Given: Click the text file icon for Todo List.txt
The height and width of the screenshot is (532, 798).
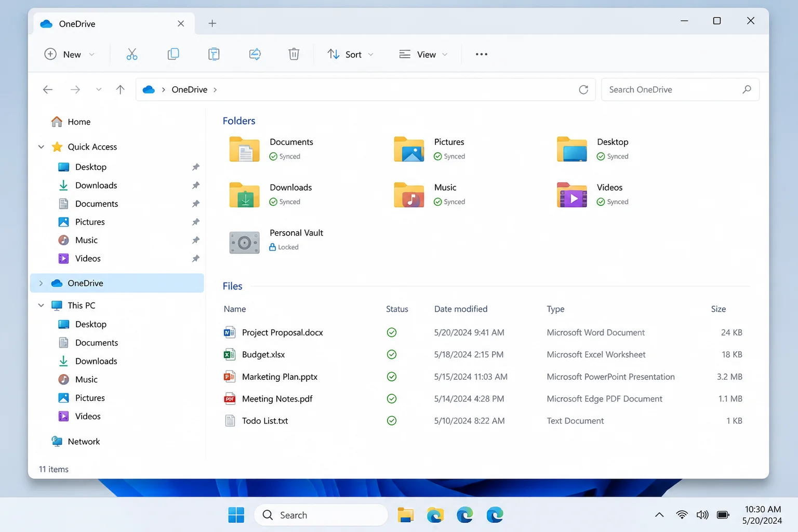Looking at the screenshot, I should [x=230, y=421].
